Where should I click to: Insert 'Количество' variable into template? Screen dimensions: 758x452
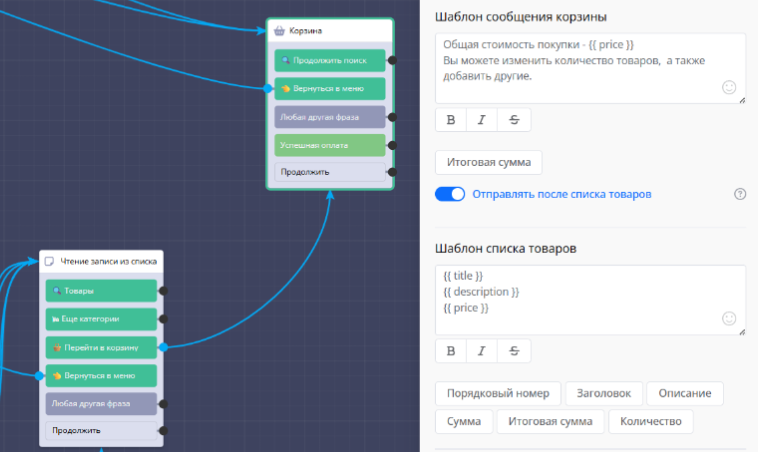point(650,422)
